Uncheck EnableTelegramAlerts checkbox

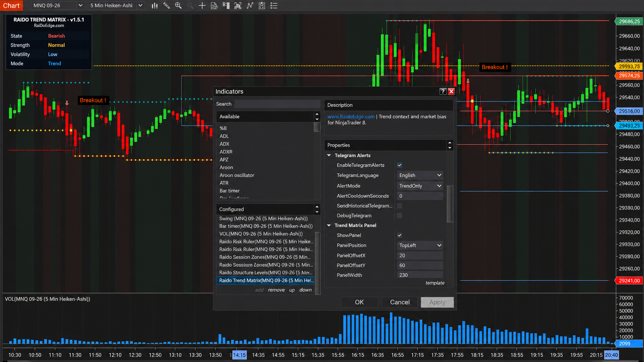pos(399,165)
